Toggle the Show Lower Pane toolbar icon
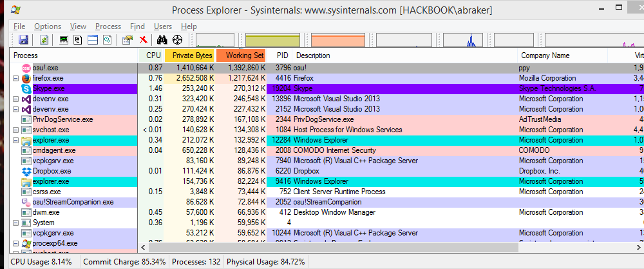644x269 pixels. coord(93,40)
